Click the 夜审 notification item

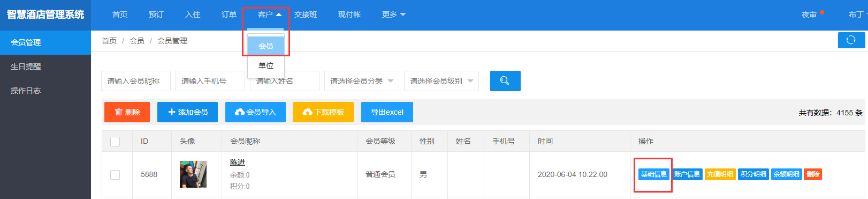click(x=809, y=14)
